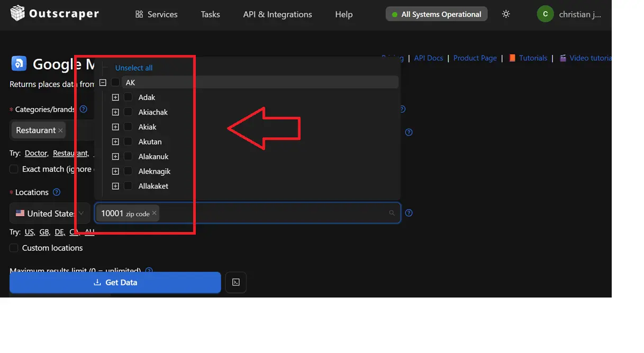The height and width of the screenshot is (353, 644).
Task: Open the API & Integrations menu
Action: pyautogui.click(x=277, y=14)
